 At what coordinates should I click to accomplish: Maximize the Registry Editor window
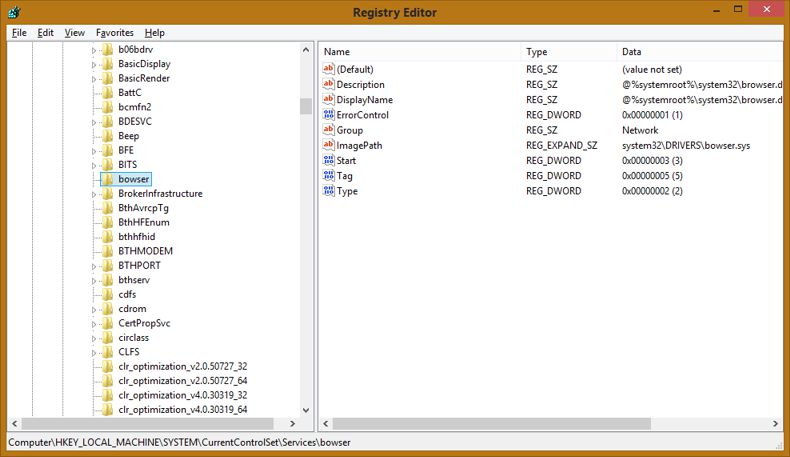(738, 9)
